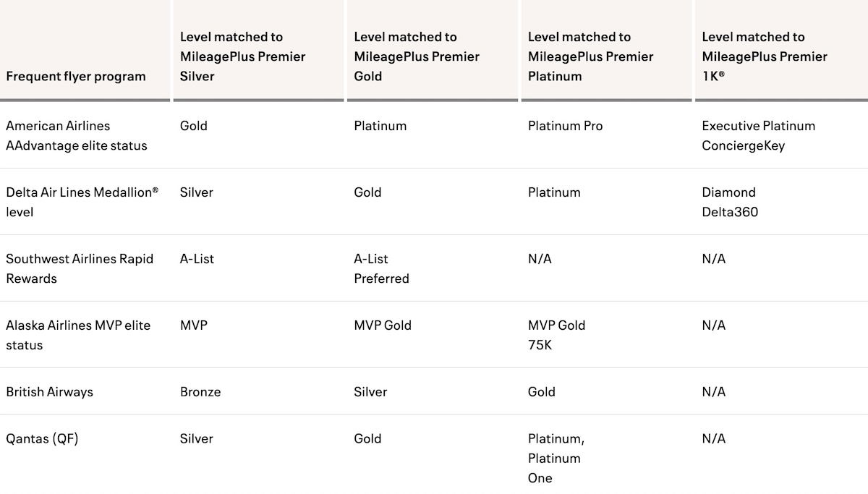868x494 pixels.
Task: Select the "MVP Gold 75K" cell
Action: click(556, 335)
